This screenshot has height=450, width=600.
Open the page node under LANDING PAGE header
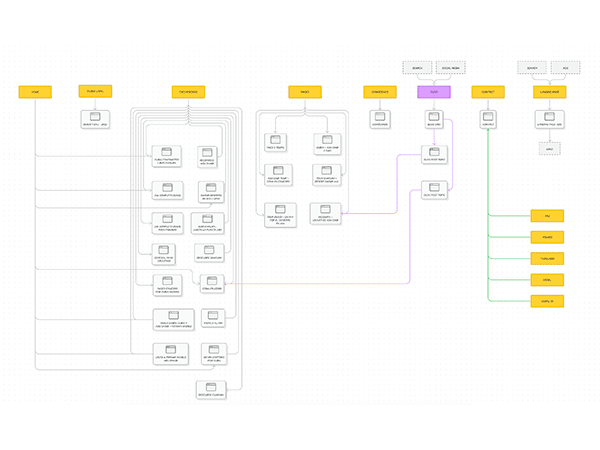549,119
